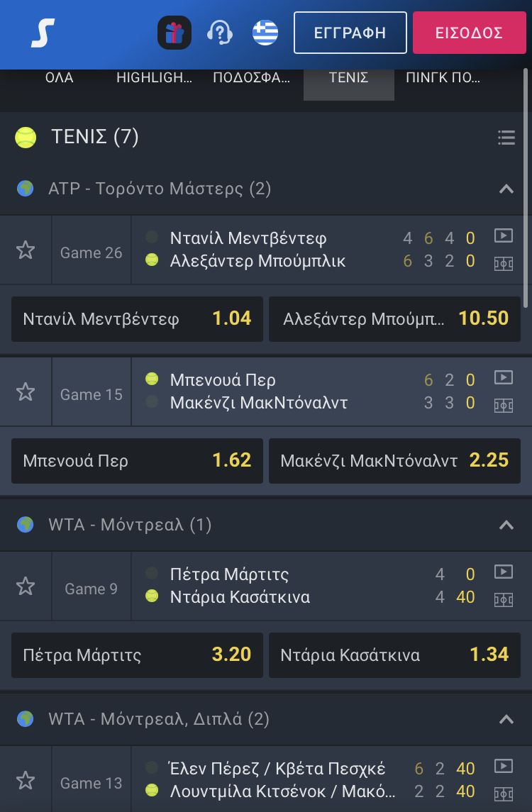This screenshot has width=532, height=812.
Task: Click the ΕΙΣΟΔΟΣ login button
Action: pyautogui.click(x=470, y=33)
